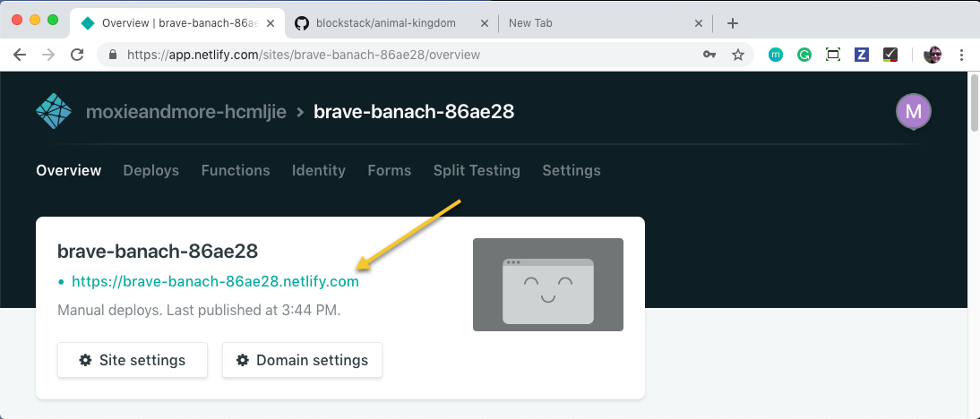Open the Deploys section

point(150,170)
